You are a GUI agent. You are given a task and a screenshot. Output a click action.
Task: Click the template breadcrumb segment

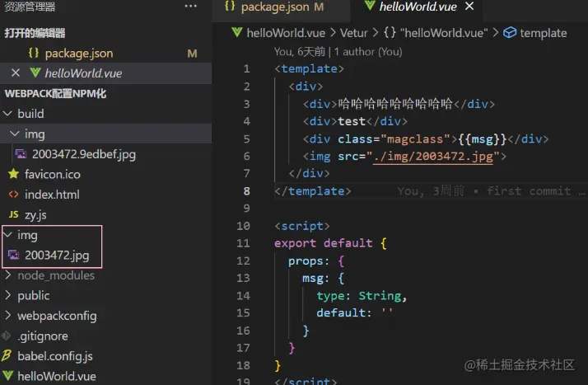tap(543, 34)
